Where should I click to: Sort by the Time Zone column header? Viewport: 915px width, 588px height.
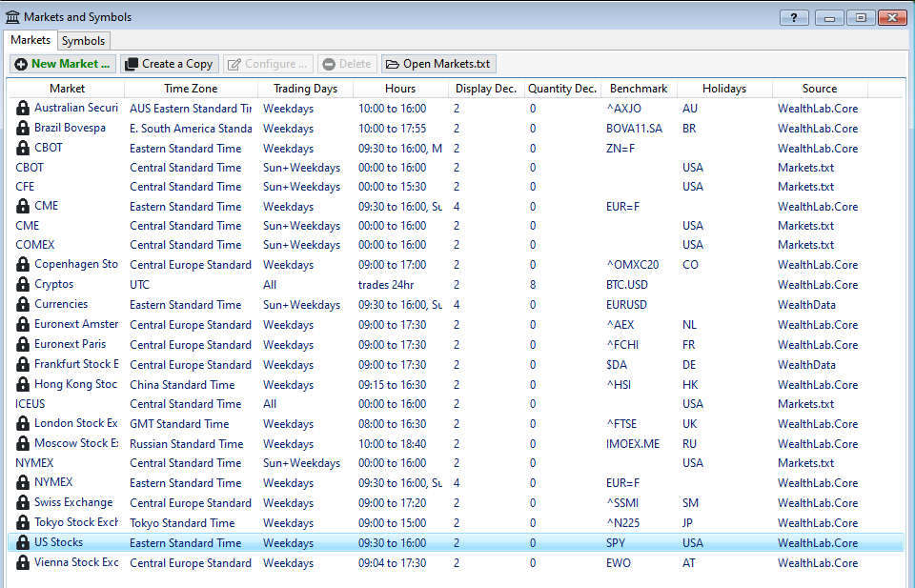pyautogui.click(x=191, y=89)
